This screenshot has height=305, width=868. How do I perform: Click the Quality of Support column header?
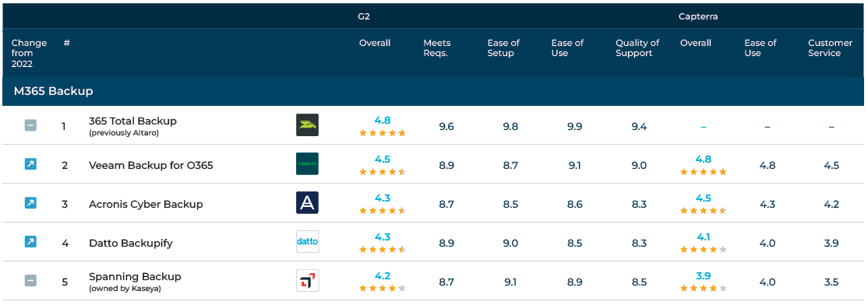point(637,48)
